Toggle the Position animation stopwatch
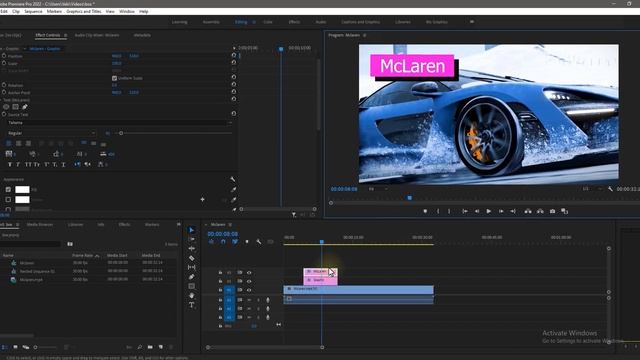The width and height of the screenshot is (640, 360). 4,56
